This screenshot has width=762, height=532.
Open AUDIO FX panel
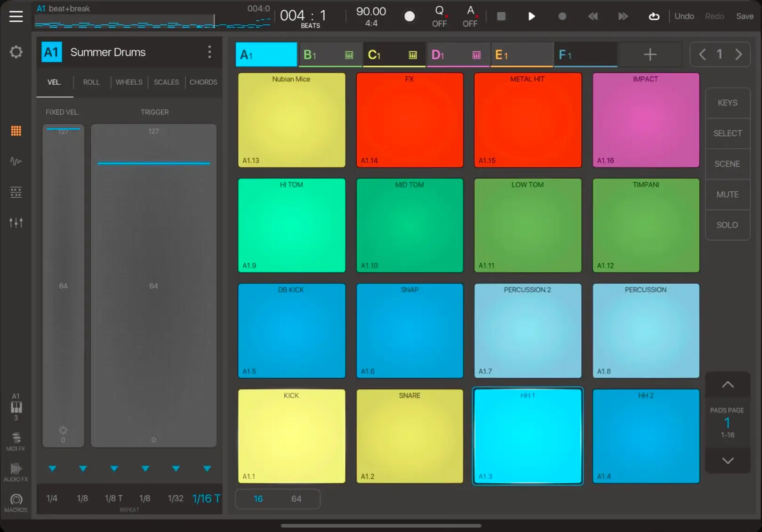[x=16, y=472]
